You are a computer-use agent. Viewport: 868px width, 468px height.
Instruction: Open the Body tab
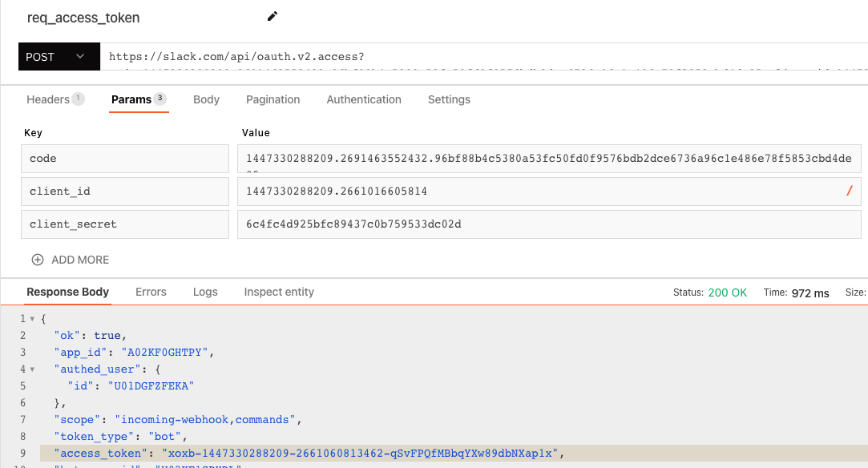tap(206, 99)
